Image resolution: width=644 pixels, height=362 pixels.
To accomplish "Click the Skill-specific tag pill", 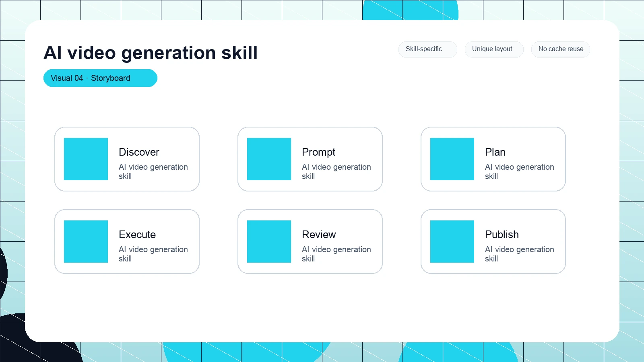I will point(427,49).
